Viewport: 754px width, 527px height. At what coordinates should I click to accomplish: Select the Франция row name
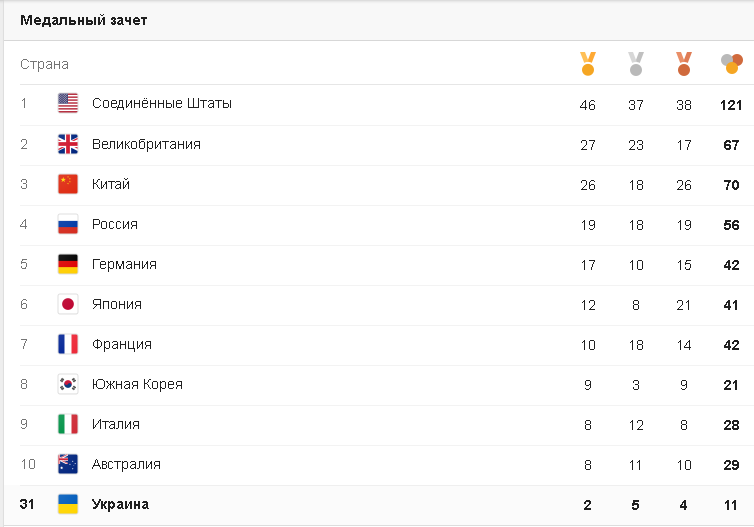tap(122, 344)
